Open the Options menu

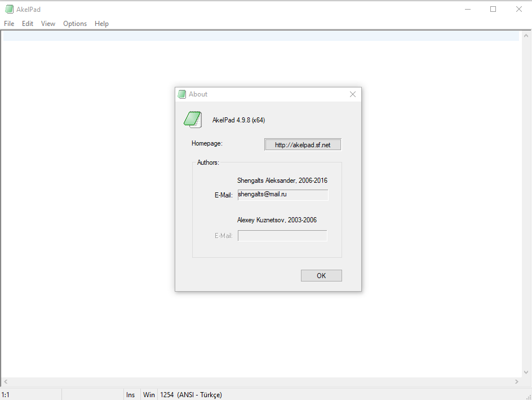click(75, 24)
